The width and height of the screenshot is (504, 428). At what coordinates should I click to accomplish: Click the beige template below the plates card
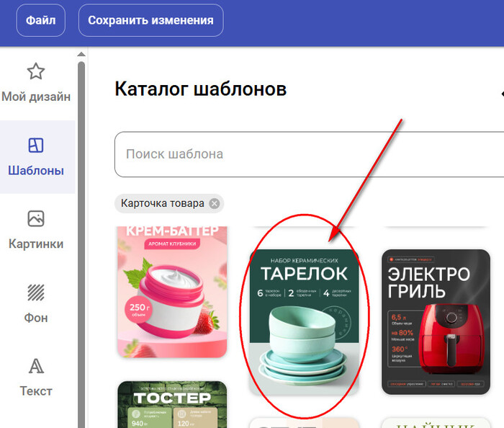(x=304, y=422)
